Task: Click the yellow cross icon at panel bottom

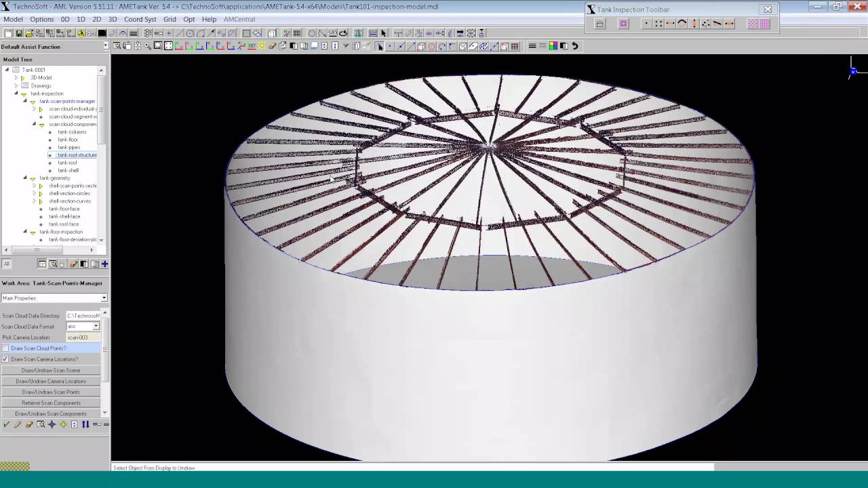Action: 63,424
